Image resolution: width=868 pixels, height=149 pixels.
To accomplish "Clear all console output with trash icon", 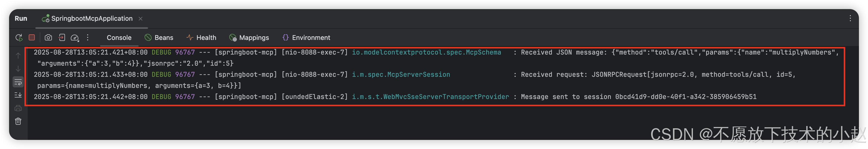I will (18, 122).
